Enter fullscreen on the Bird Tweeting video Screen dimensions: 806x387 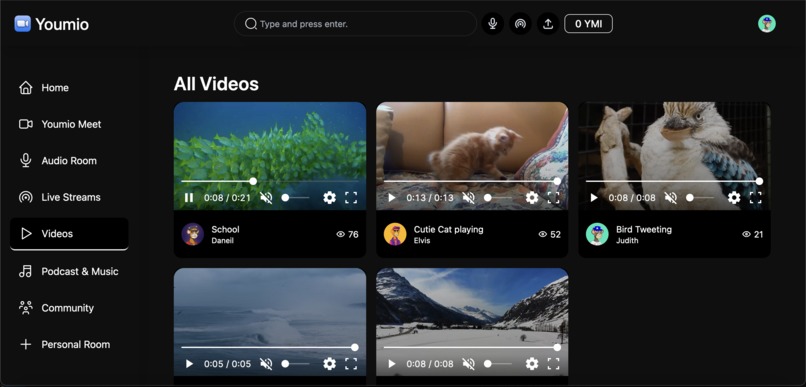point(756,198)
